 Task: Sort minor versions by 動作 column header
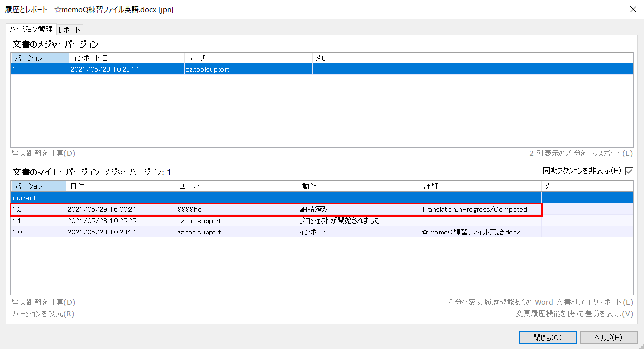point(358,186)
